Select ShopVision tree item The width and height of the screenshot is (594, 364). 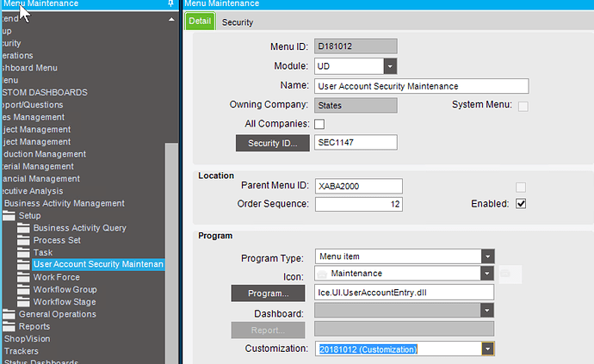(x=27, y=339)
